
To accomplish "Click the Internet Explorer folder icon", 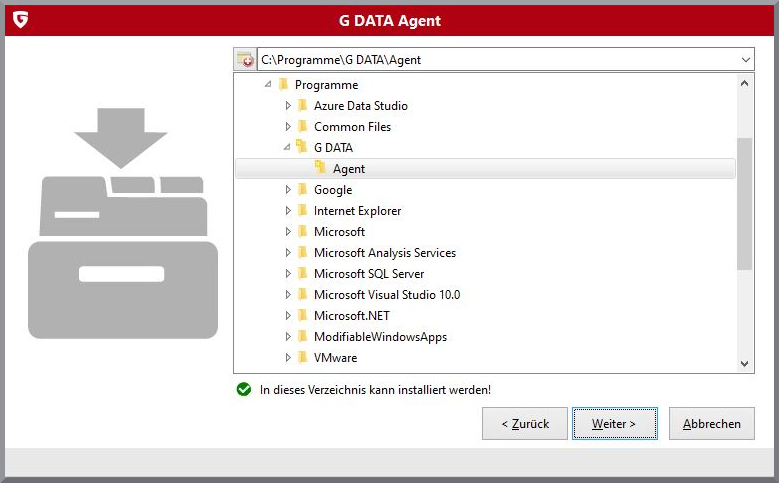I will click(x=303, y=210).
